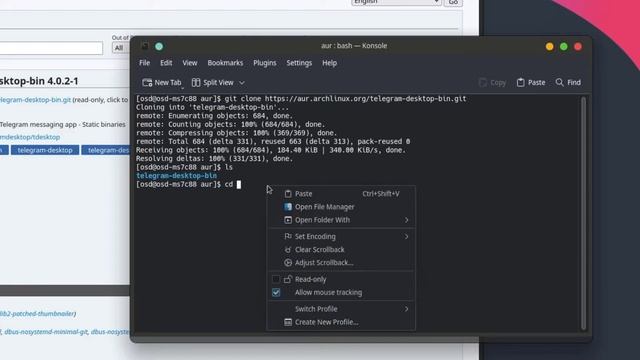The image size is (640, 360).
Task: Click the Go button in browser
Action: pos(453,2)
